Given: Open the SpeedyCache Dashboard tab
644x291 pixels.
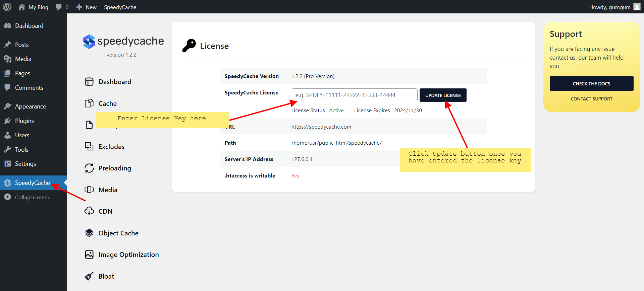Looking at the screenshot, I should (115, 82).
